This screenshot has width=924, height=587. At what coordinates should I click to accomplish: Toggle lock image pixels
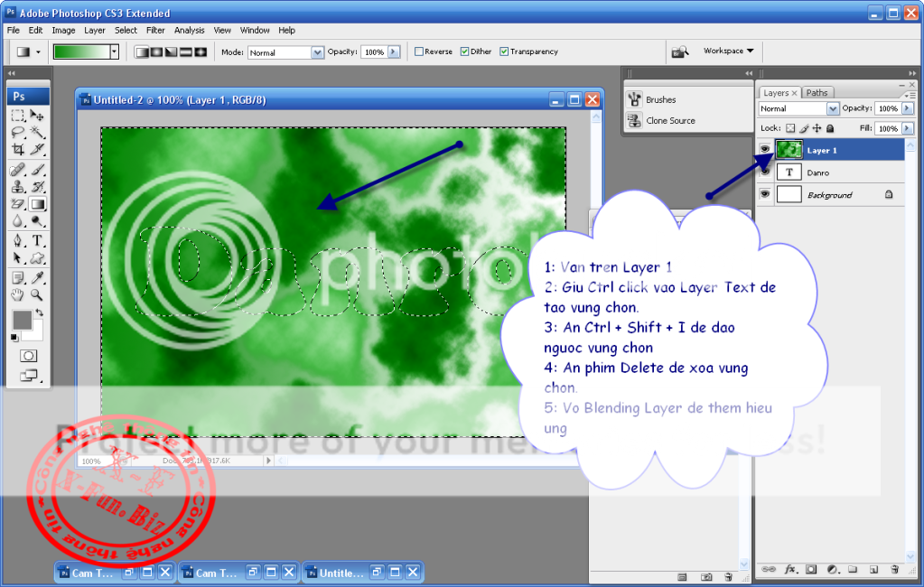click(x=804, y=128)
